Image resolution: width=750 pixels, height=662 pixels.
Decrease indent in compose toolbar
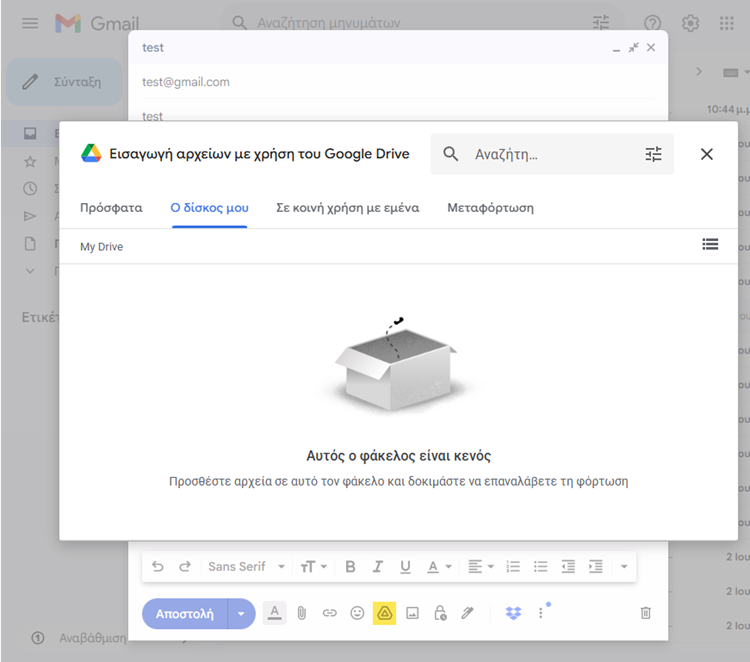click(568, 567)
